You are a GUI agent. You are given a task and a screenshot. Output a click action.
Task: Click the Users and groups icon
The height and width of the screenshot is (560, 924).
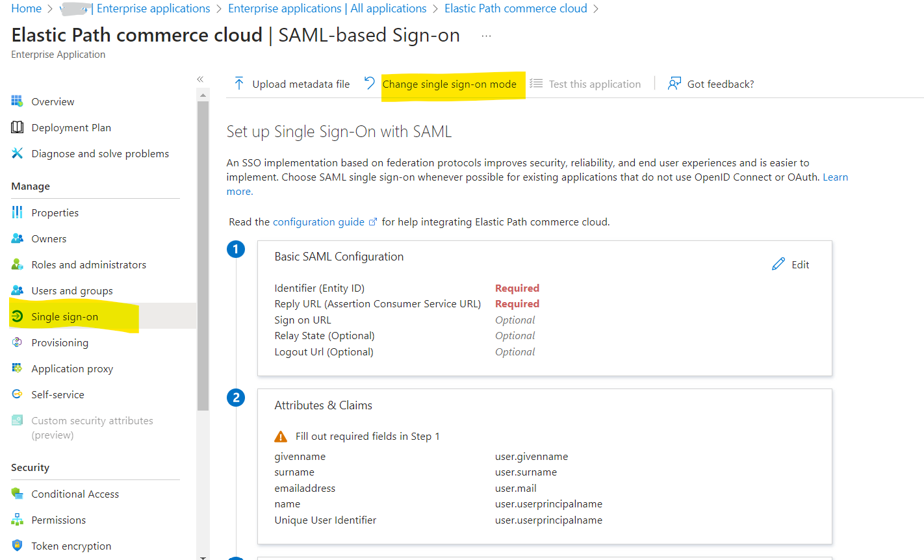(x=17, y=290)
